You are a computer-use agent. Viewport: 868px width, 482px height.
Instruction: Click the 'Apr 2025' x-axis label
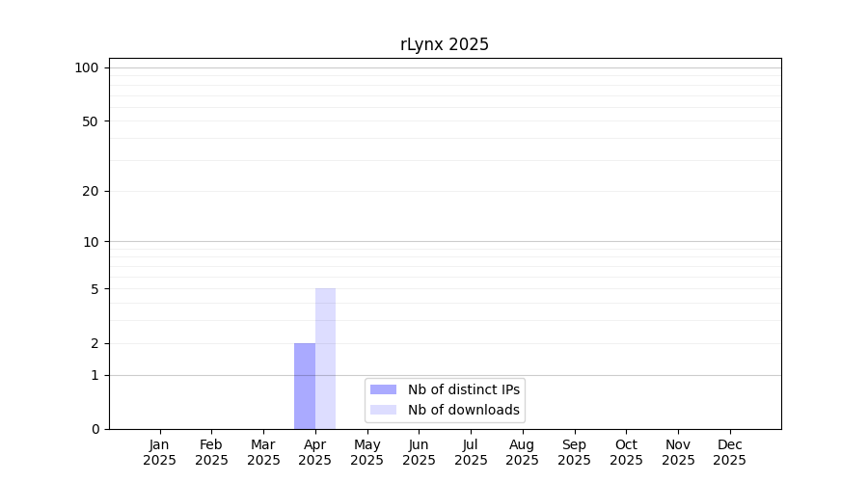click(315, 452)
